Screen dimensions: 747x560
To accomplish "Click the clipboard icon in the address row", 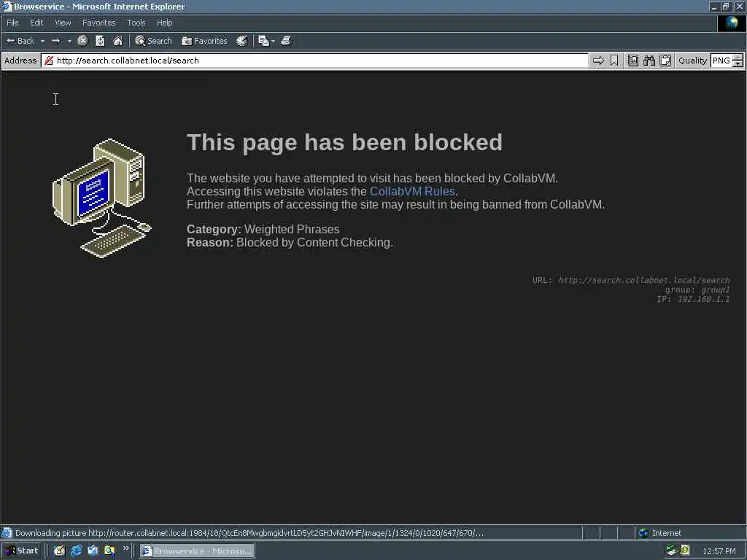I will [665, 61].
